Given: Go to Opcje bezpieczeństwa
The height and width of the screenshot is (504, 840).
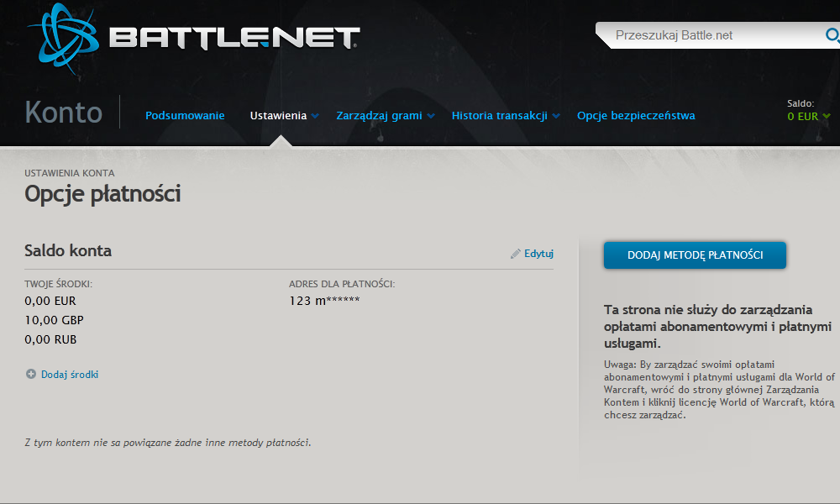Looking at the screenshot, I should pyautogui.click(x=636, y=116).
